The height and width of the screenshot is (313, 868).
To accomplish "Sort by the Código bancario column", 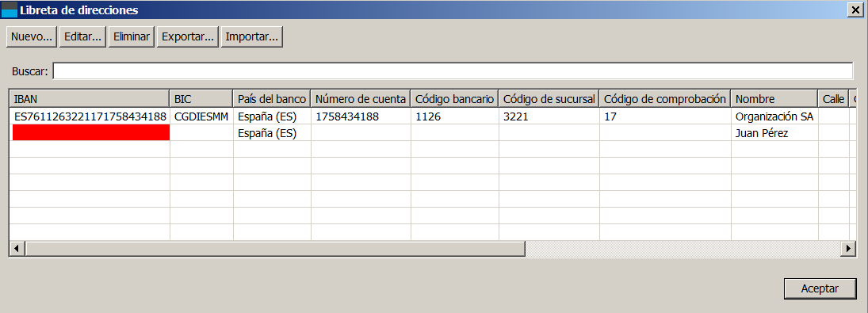I will click(454, 99).
